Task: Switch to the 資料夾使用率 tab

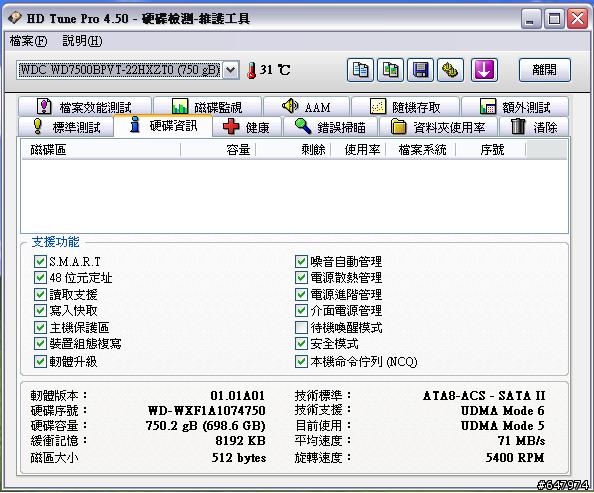Action: point(438,127)
